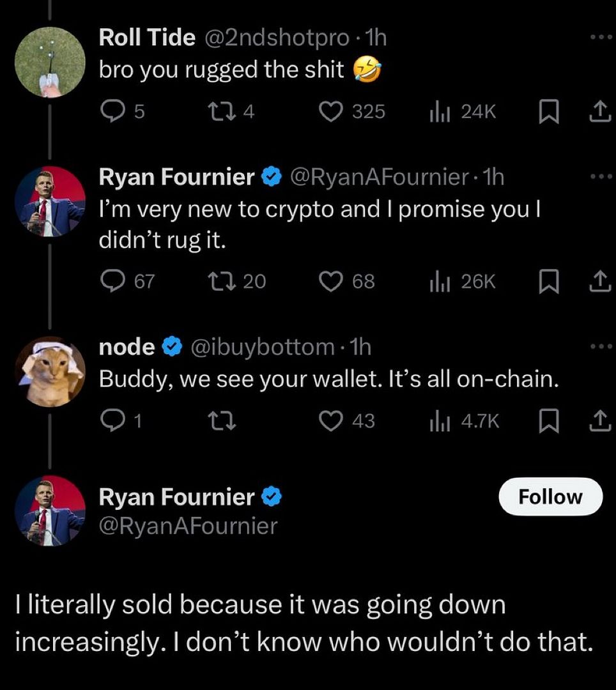Follow Ryan Fournier
The height and width of the screenshot is (690, 616).
[x=550, y=496]
